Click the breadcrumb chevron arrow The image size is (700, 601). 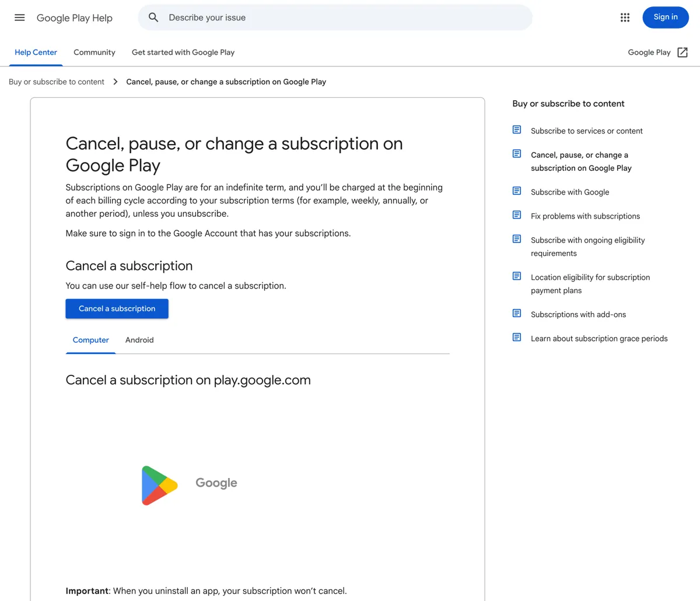116,82
